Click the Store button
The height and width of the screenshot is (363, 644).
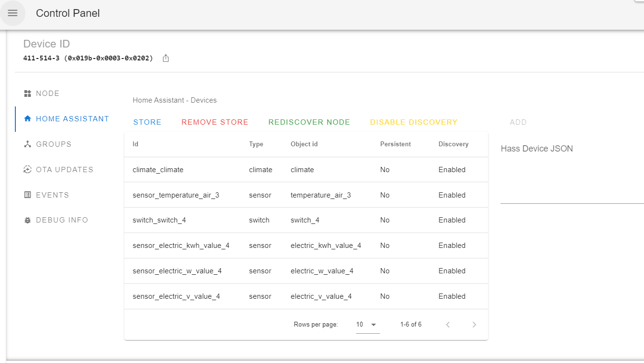[147, 122]
